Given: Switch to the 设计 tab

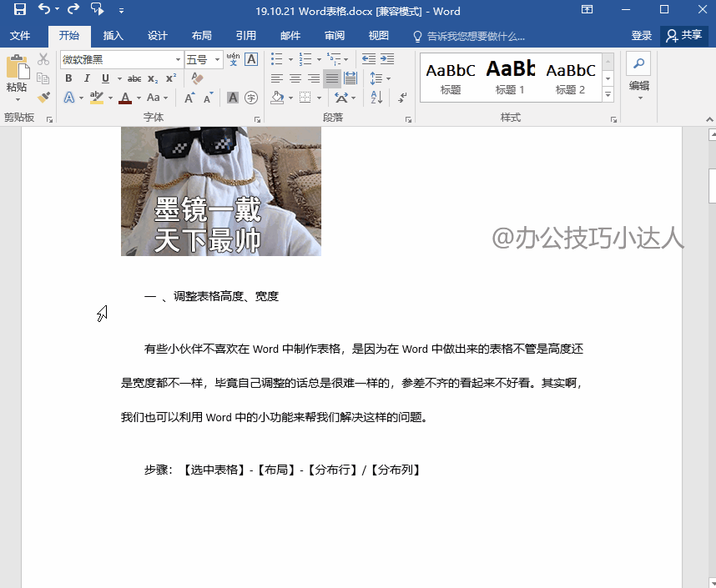Looking at the screenshot, I should 157,36.
